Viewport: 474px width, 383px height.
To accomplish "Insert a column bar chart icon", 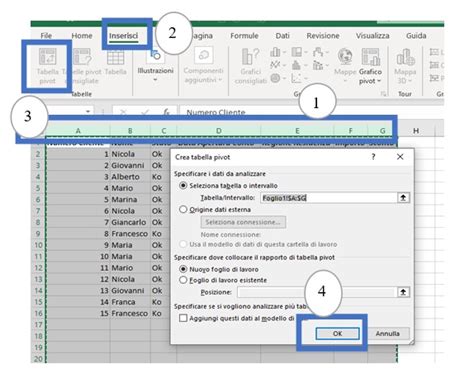I will (x=275, y=52).
